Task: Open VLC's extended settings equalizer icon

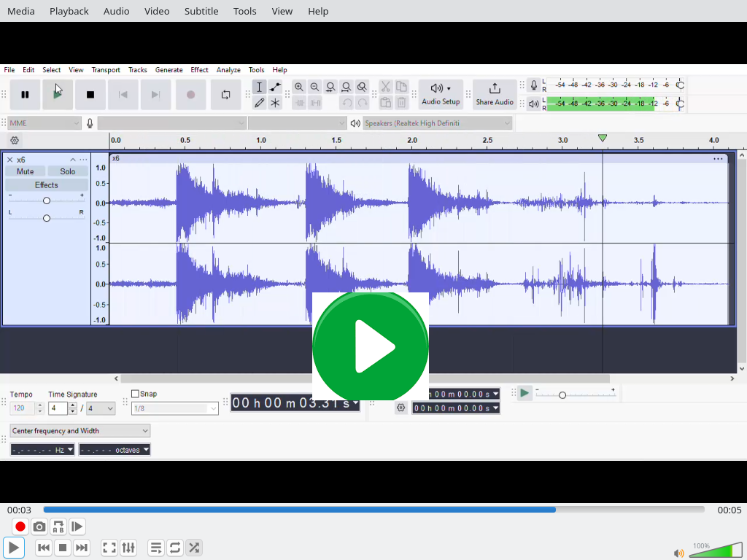Action: (128, 548)
